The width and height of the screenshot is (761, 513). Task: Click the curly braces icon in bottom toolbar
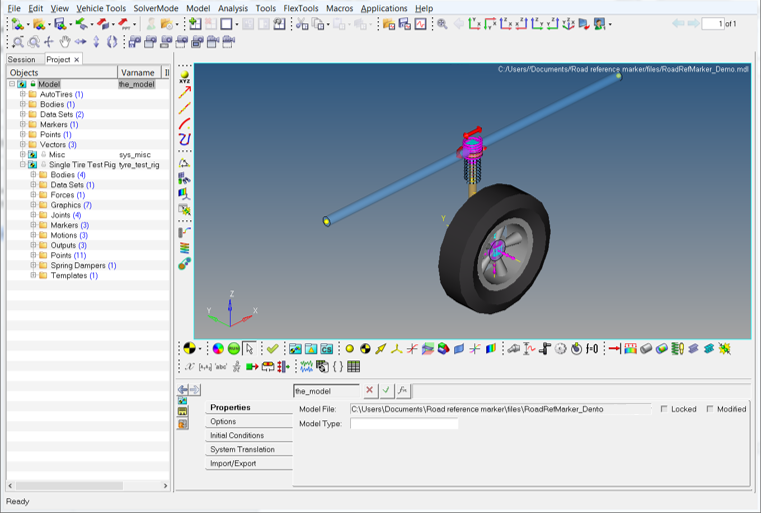[338, 367]
